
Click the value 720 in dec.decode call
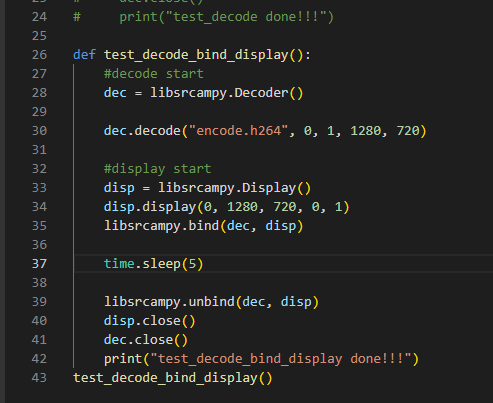point(408,131)
